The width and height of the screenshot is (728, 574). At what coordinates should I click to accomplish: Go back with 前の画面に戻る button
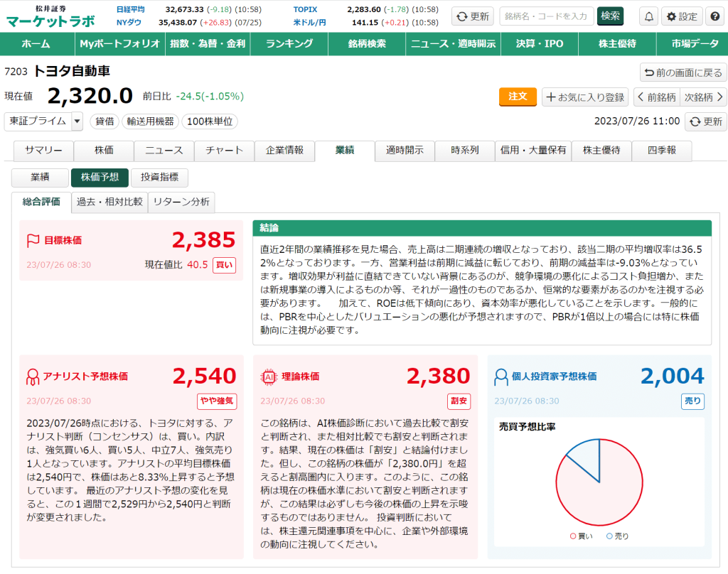tap(683, 72)
